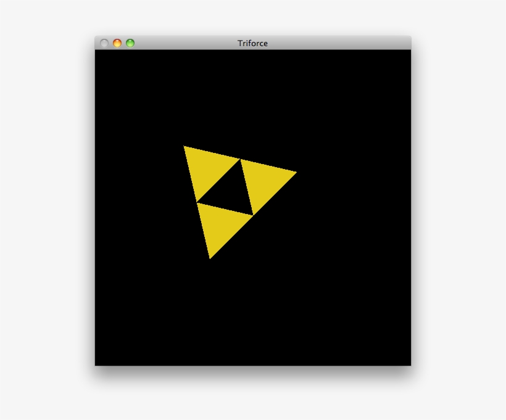
Task: Zoom the Triforce window with the green button
Action: pos(130,43)
